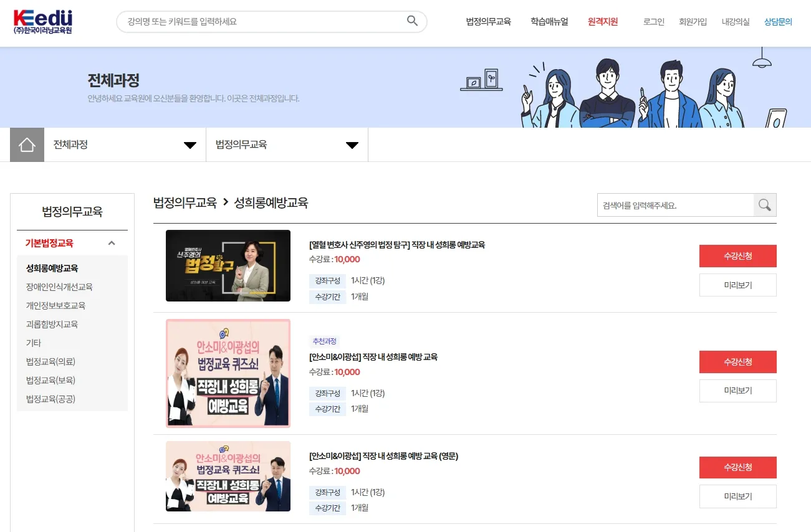Click the 법정탐구 course thumbnail
The image size is (811, 532).
[x=228, y=265]
